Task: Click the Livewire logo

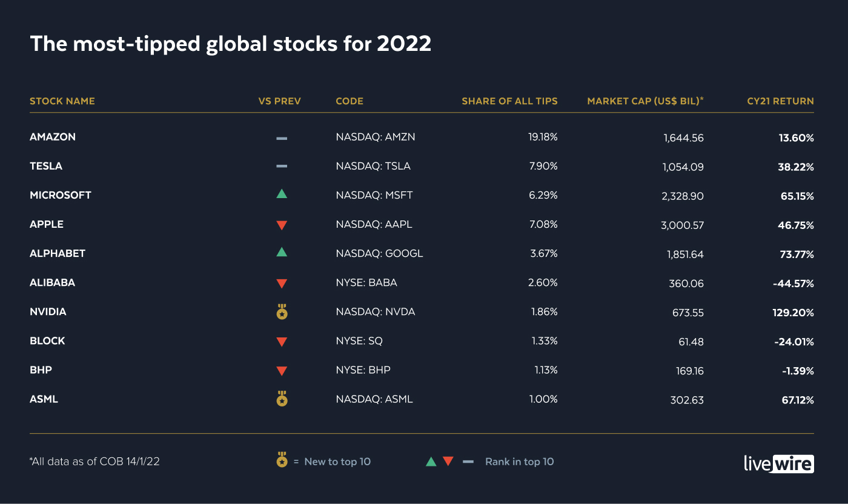Action: click(778, 462)
